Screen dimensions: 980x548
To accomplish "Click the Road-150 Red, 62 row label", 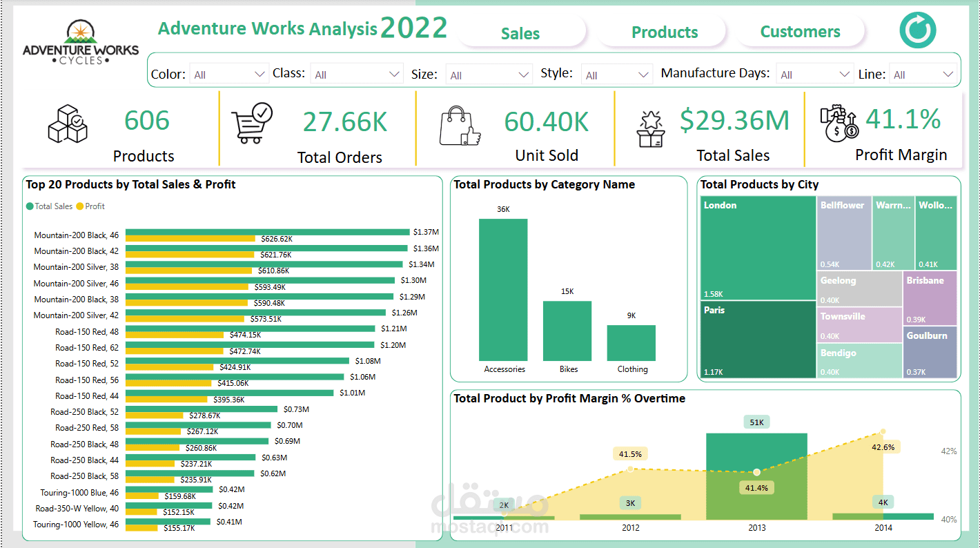I will tap(87, 347).
